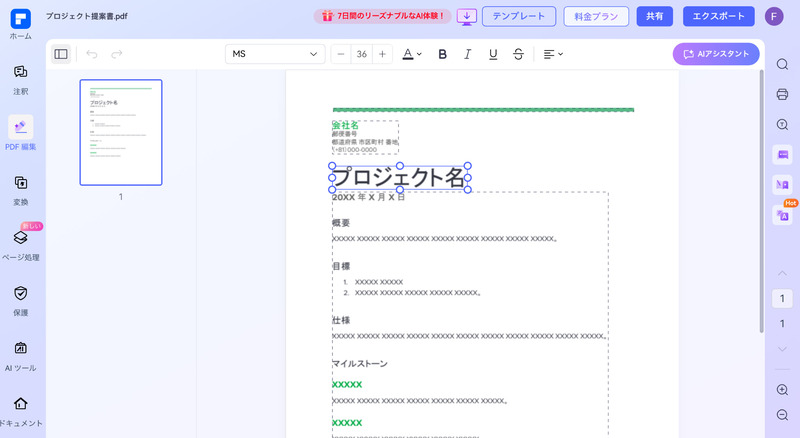Toggle strikethrough formatting
The height and width of the screenshot is (438, 800).
point(518,54)
